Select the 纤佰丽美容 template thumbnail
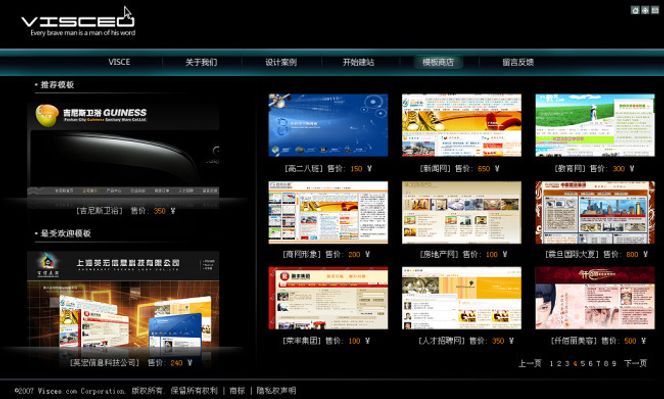Image resolution: width=664 pixels, height=399 pixels. click(595, 298)
